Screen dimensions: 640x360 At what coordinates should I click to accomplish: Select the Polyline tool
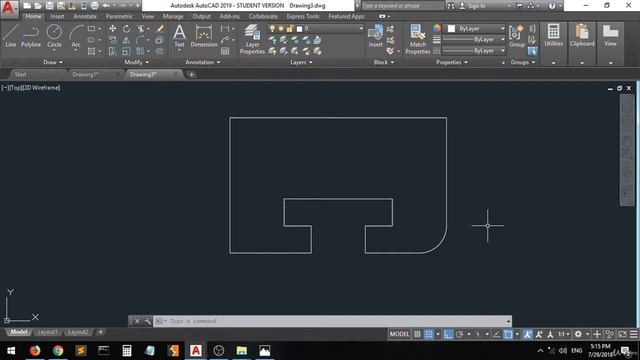31,36
